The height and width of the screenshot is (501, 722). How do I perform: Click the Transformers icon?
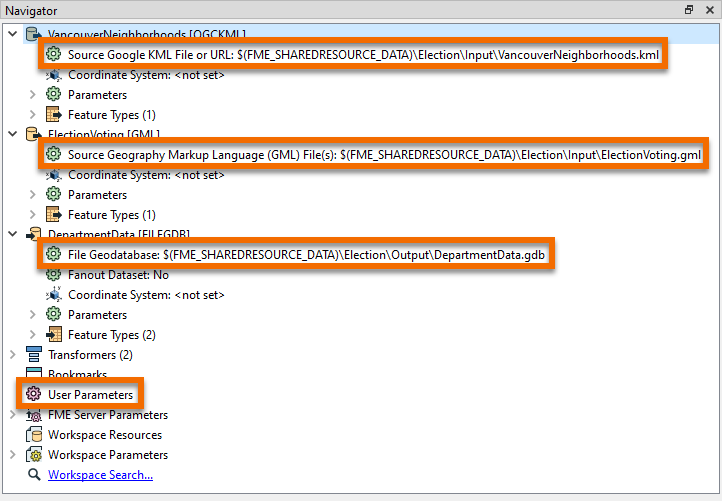34,355
